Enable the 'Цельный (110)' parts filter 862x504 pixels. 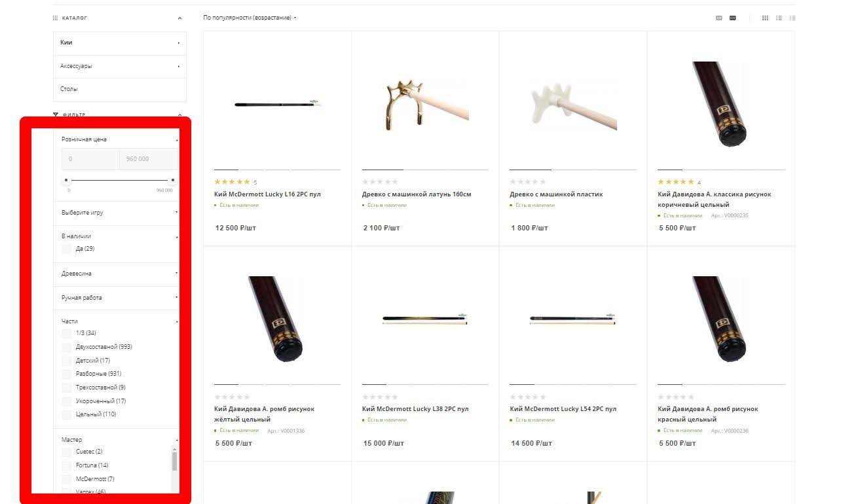pos(66,414)
